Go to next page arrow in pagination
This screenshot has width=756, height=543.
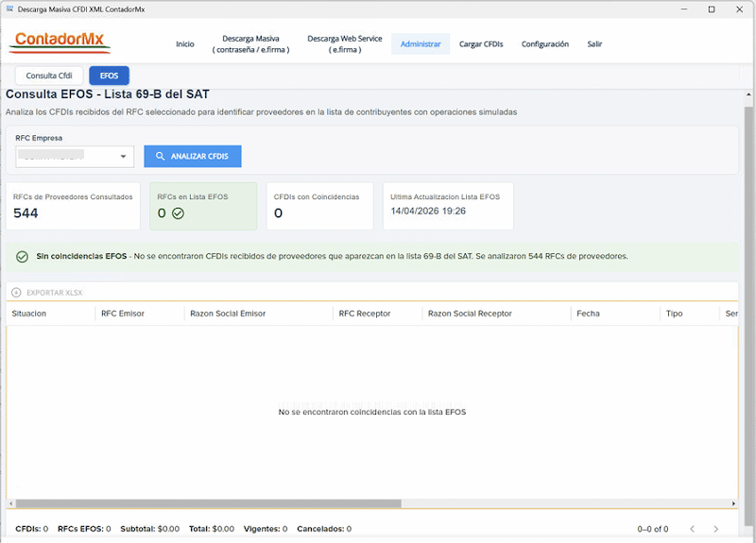click(x=715, y=529)
